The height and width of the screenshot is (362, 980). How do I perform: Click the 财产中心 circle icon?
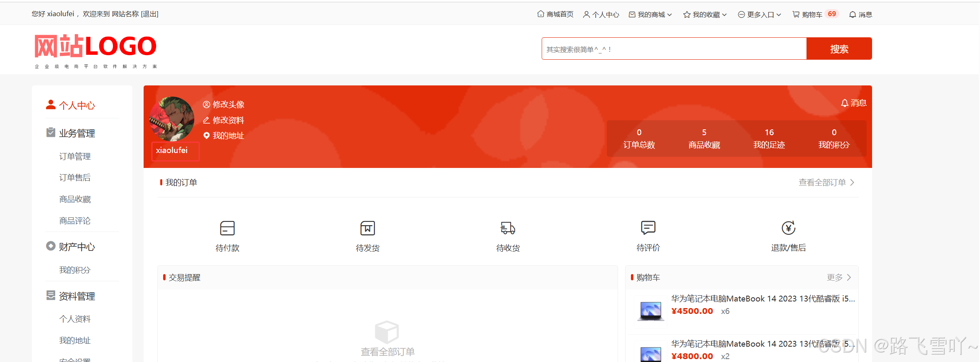[51, 246]
